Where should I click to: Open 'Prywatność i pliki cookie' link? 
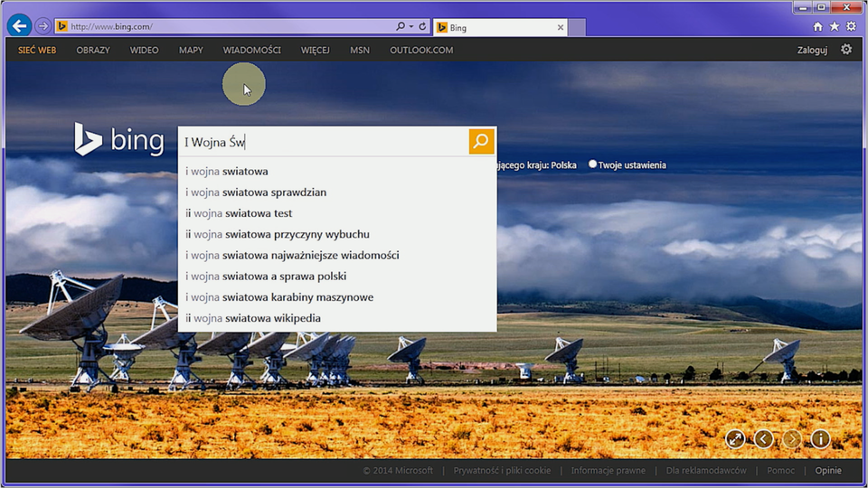click(x=502, y=470)
